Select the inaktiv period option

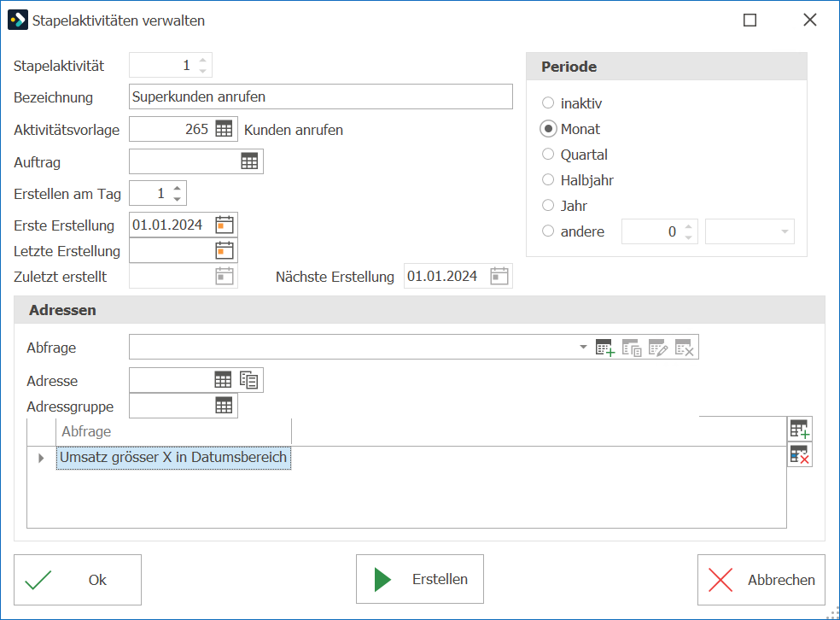click(x=547, y=102)
